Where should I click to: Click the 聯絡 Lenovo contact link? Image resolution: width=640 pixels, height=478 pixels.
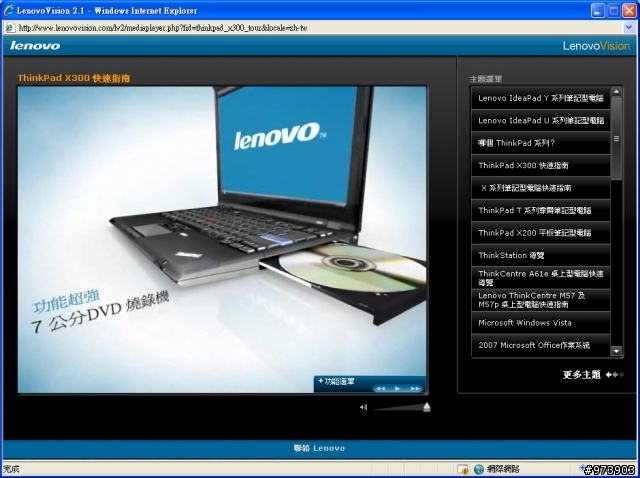pos(319,448)
